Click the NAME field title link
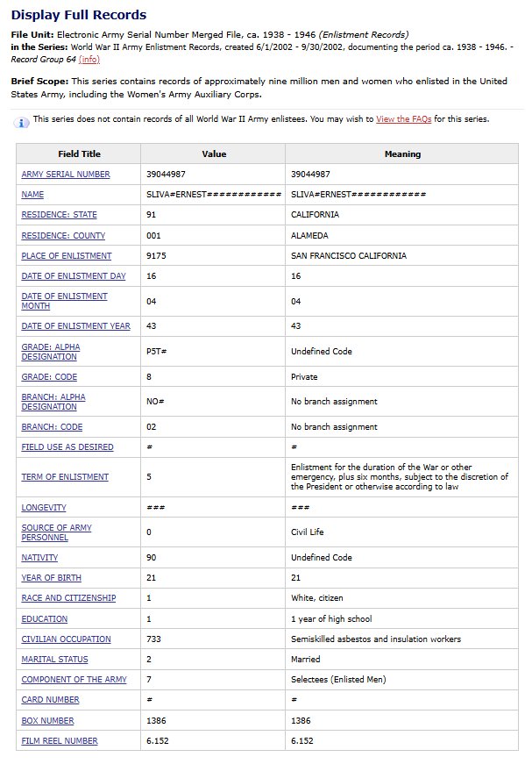Viewport: 532px width, 764px height. (x=32, y=195)
